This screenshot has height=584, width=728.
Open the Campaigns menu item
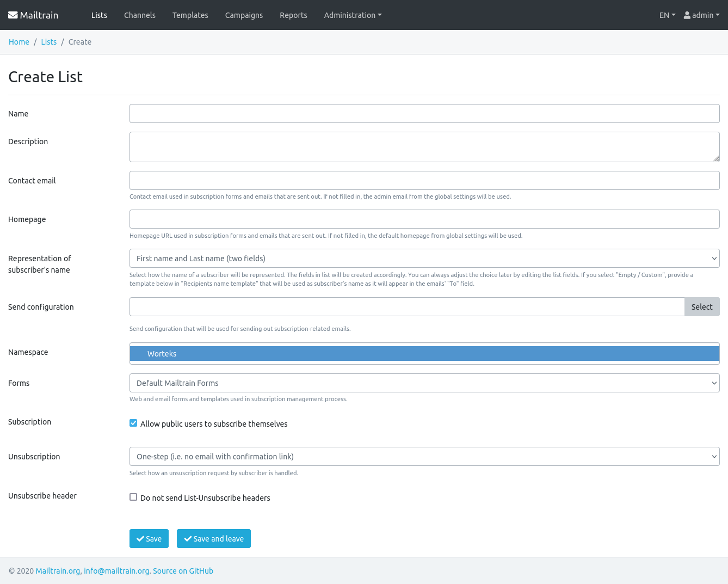[244, 15]
